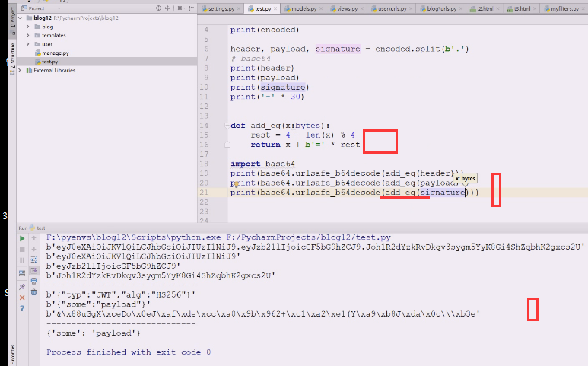The width and height of the screenshot is (588, 366).
Task: Close the test.py tab
Action: 275,8
